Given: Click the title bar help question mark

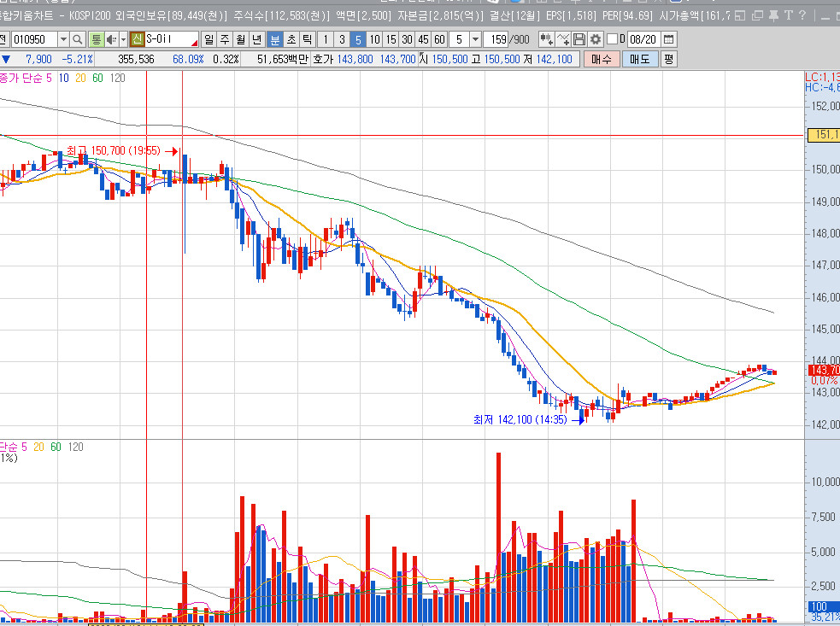Looking at the screenshot, I should click(802, 15).
